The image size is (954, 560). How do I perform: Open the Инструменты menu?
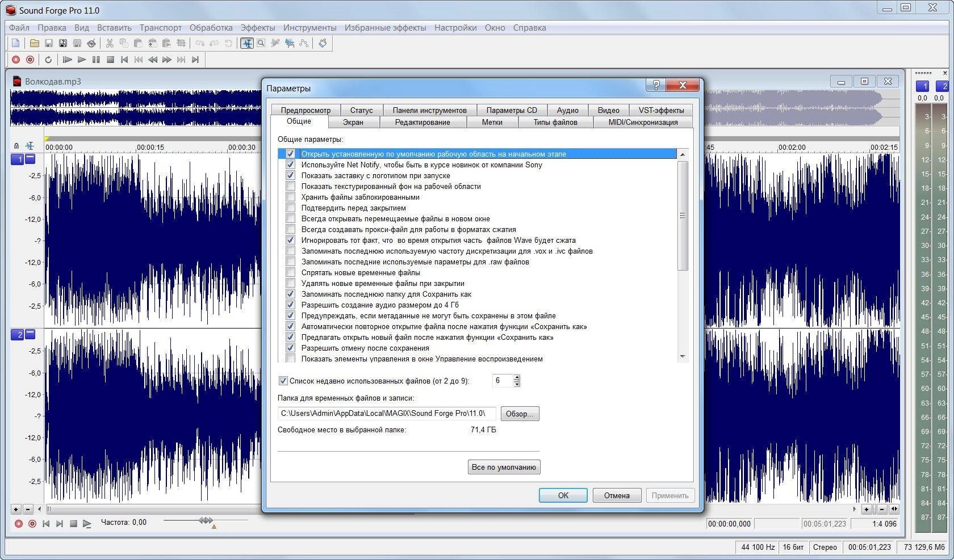(x=310, y=27)
